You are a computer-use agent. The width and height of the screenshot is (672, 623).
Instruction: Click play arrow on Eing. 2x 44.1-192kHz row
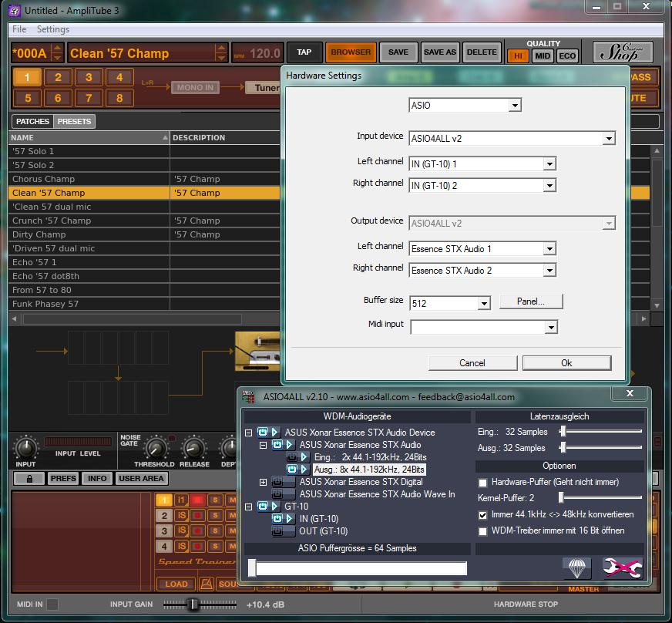pyautogui.click(x=304, y=457)
